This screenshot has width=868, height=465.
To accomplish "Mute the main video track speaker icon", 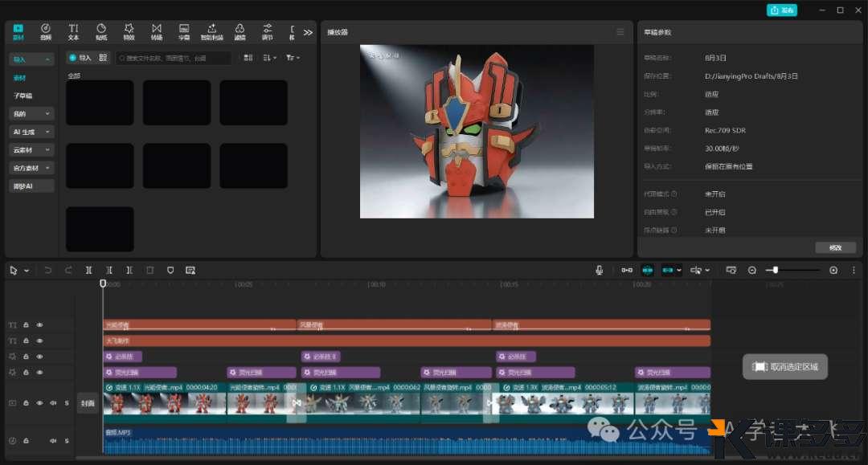I will (53, 403).
